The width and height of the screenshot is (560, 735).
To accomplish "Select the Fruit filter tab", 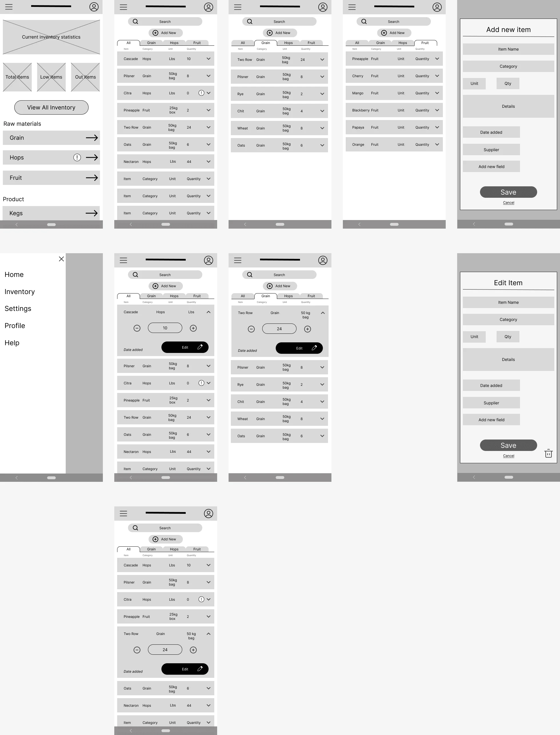I will [x=425, y=42].
